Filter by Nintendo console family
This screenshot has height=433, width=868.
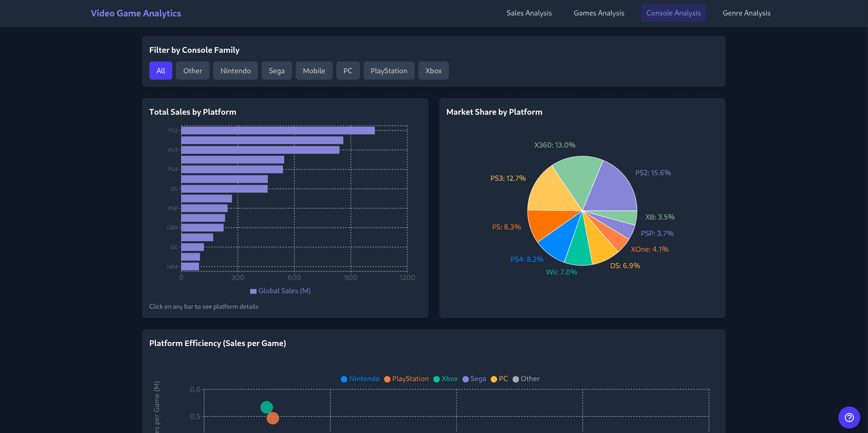(236, 71)
